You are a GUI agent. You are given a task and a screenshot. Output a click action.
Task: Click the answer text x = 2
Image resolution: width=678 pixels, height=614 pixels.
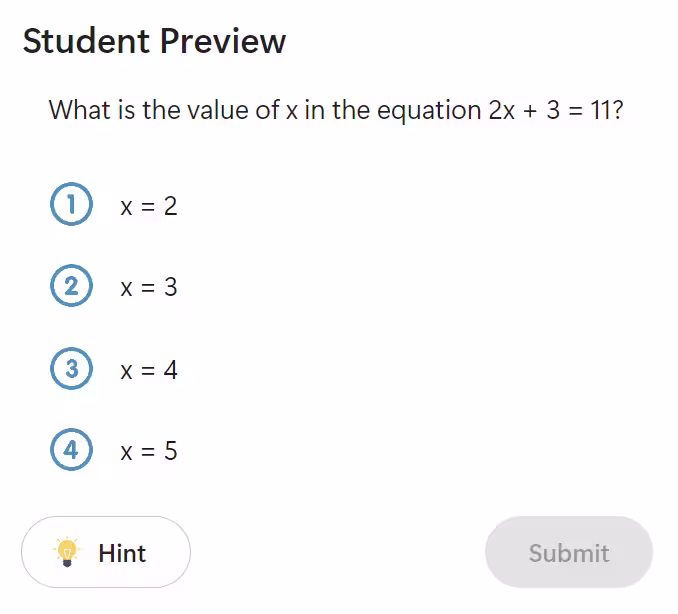point(148,206)
